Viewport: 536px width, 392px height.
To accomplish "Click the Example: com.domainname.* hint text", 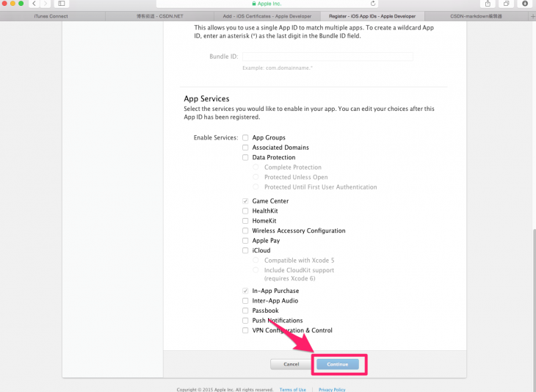I will click(278, 68).
